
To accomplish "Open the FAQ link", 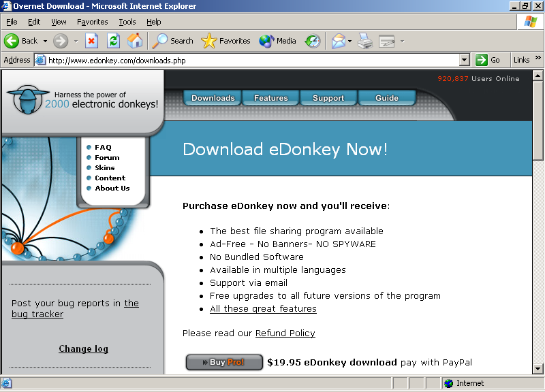I will pos(103,147).
